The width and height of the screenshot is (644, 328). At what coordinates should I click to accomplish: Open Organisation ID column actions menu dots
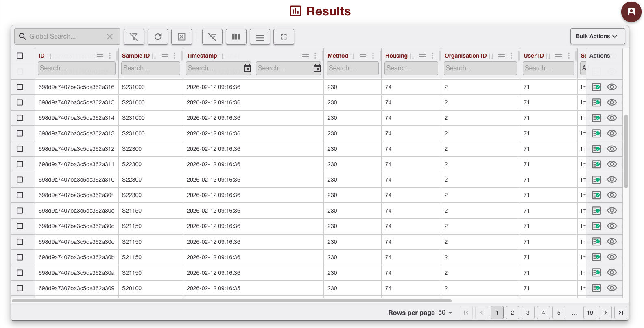pyautogui.click(x=511, y=56)
